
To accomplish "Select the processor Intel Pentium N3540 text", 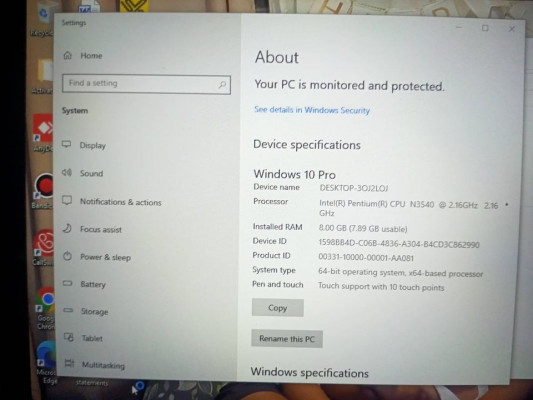I will tap(409, 208).
